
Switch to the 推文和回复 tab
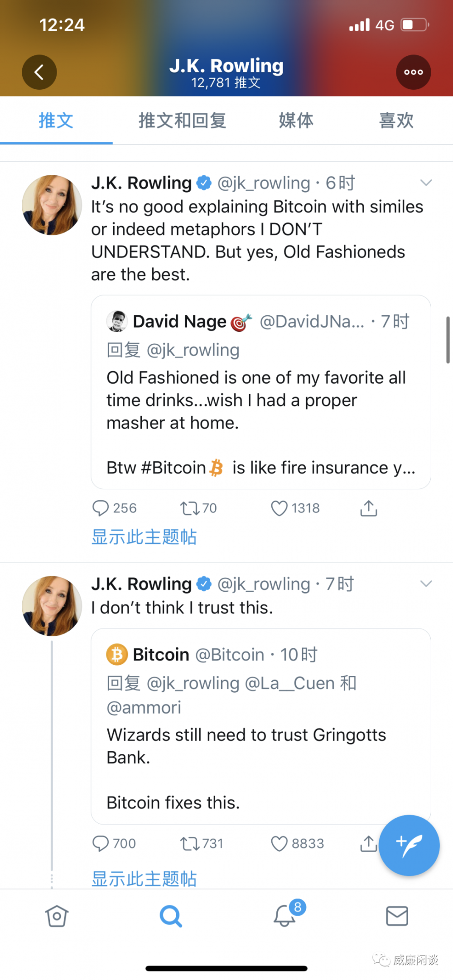tap(182, 120)
